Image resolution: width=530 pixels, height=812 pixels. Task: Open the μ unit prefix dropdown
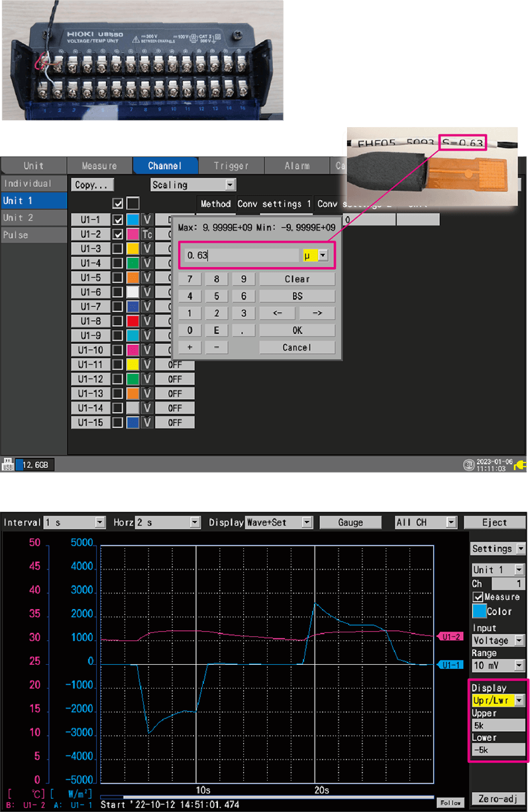(316, 255)
